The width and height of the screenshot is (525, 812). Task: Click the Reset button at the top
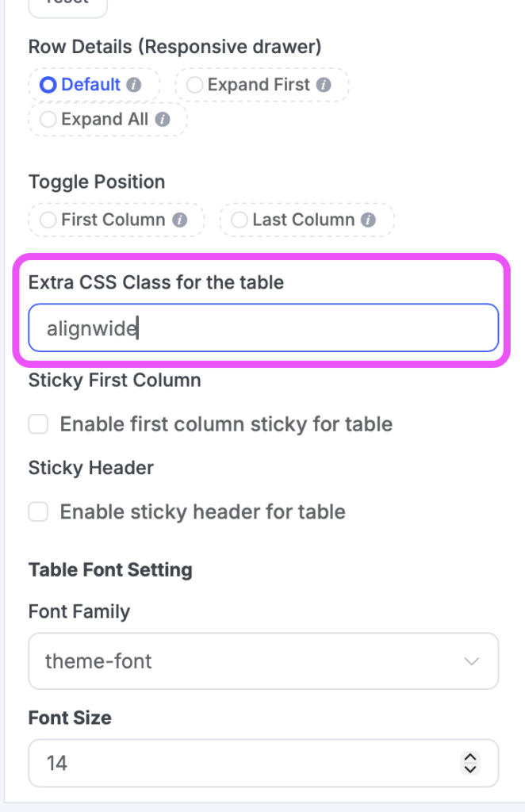coord(67,4)
